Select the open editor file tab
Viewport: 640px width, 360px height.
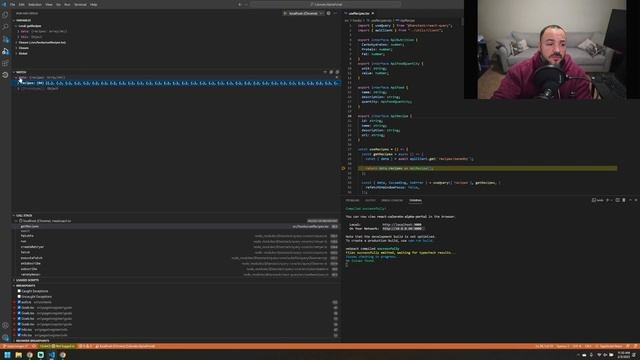[360, 13]
